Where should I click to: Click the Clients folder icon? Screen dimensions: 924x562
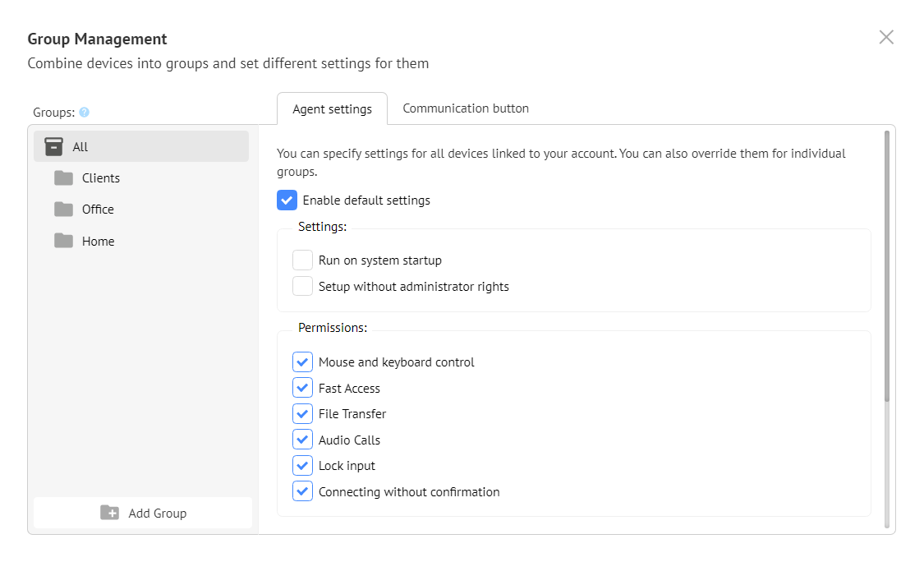(x=63, y=178)
